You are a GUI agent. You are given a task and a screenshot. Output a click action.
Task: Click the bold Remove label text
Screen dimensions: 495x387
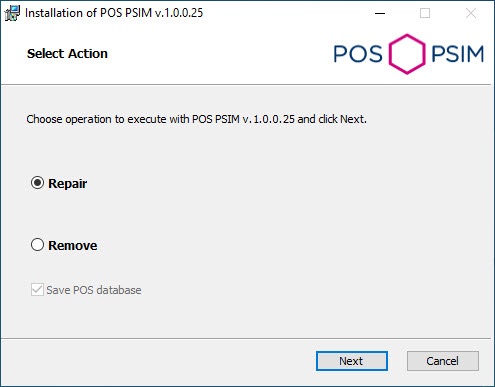(x=73, y=246)
